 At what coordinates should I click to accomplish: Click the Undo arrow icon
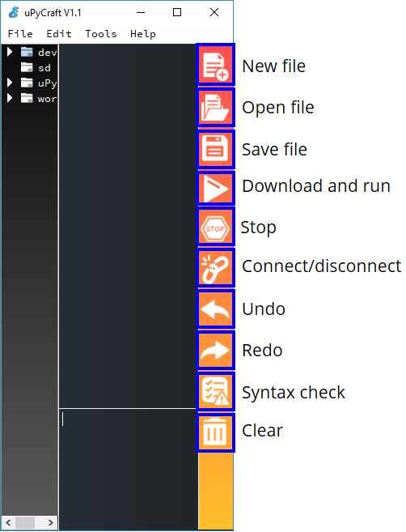pos(215,309)
